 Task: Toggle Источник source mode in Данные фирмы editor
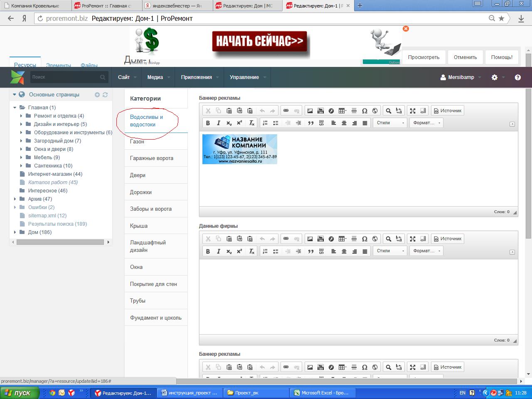point(448,239)
